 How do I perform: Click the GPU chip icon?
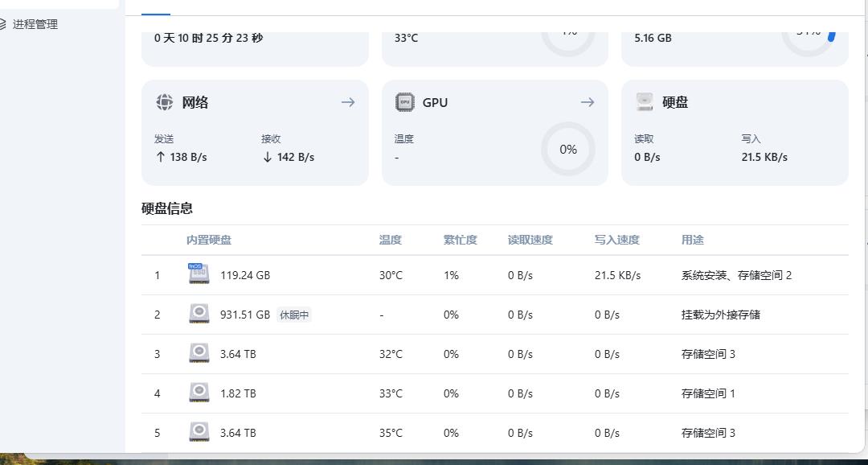coord(405,102)
